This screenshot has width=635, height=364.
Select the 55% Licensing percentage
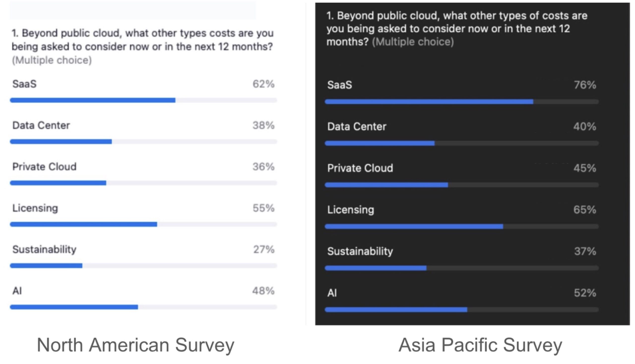[263, 208]
